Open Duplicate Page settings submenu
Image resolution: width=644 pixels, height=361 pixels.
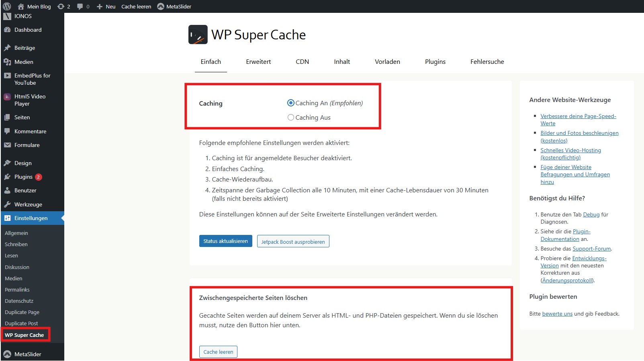pyautogui.click(x=22, y=312)
